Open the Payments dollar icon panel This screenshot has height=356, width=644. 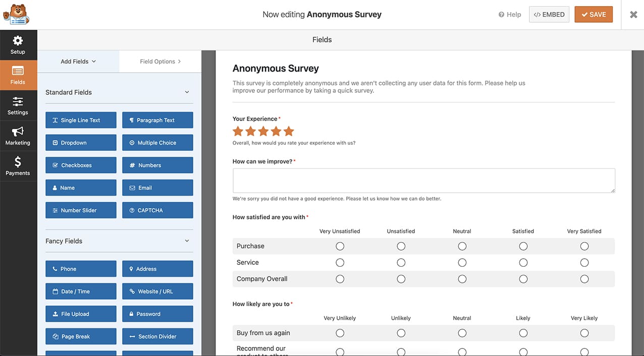(x=18, y=166)
